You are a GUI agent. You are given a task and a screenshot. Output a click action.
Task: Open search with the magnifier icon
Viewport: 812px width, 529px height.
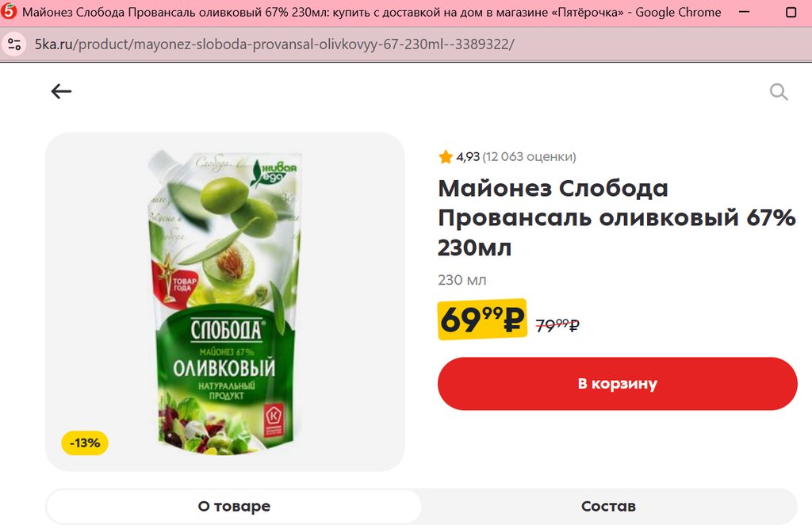point(779,92)
